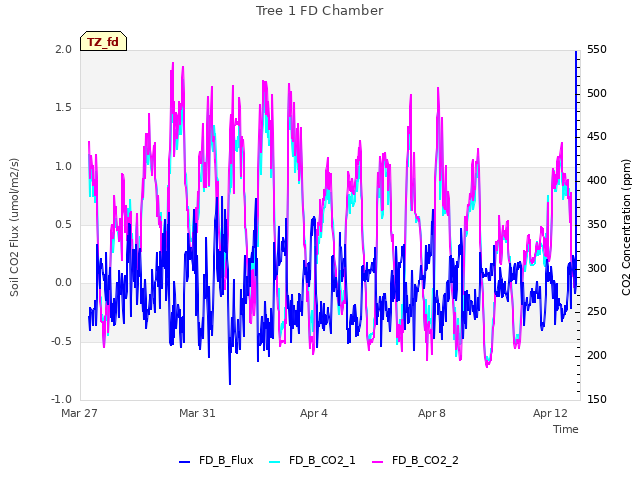Click the Soil CO2 Flux axis title
Image resolution: width=640 pixels, height=480 pixels.
point(14,227)
